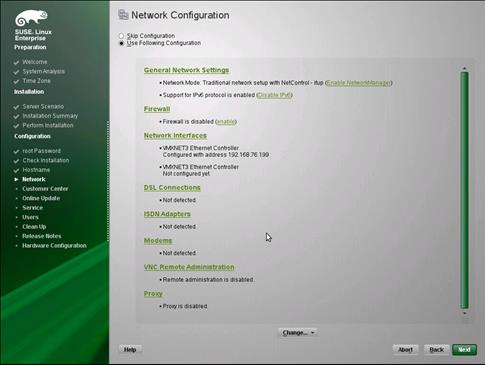Enable the firewall via enable link
Viewport: 485px width, 365px height.
point(226,122)
